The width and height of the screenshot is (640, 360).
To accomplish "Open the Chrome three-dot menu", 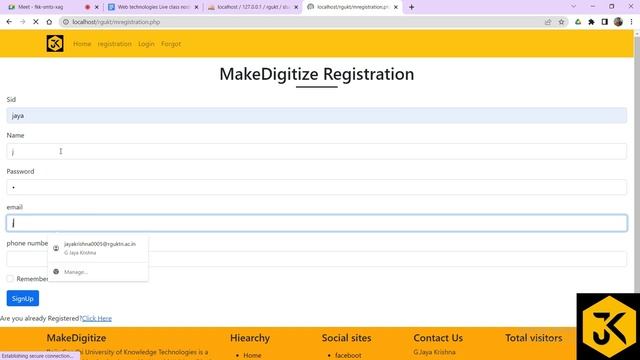I will click(631, 22).
